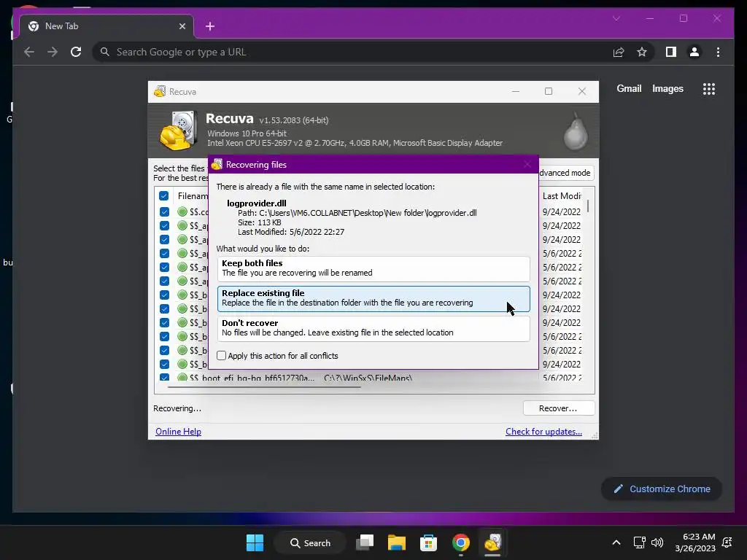Open Windows Start menu

pos(255,542)
